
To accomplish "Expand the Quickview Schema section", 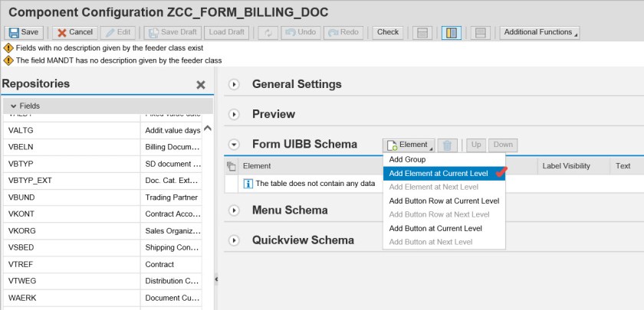I will pos(235,240).
